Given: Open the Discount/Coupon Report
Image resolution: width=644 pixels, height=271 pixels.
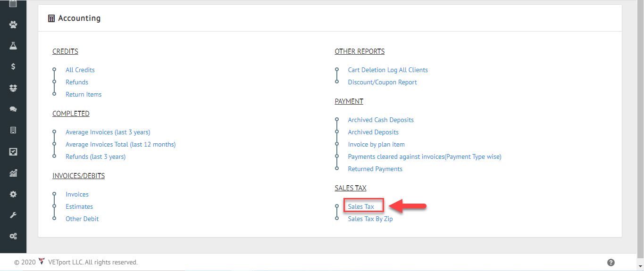Looking at the screenshot, I should pyautogui.click(x=383, y=82).
